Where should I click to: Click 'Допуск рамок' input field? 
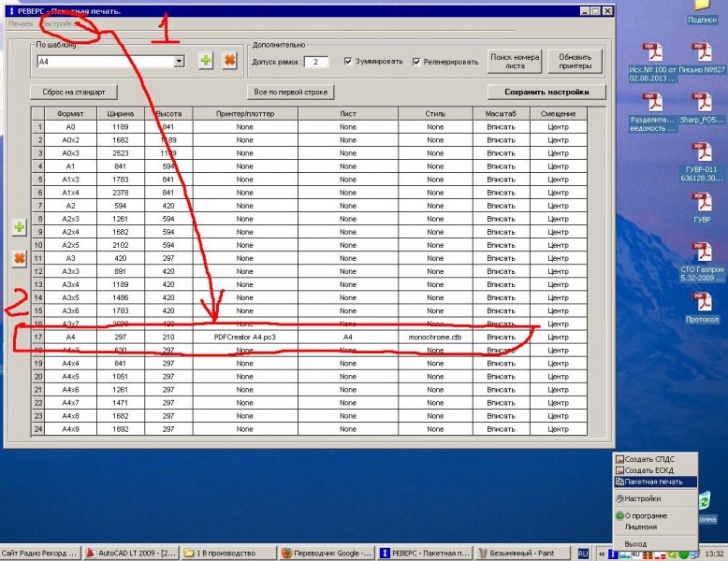[x=316, y=62]
